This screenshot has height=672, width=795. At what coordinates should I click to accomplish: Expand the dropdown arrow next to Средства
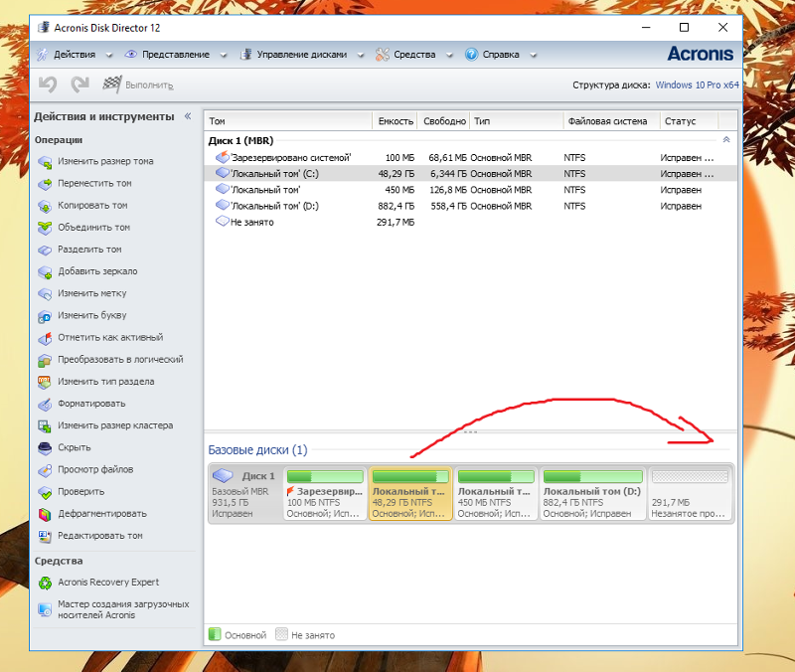point(449,56)
